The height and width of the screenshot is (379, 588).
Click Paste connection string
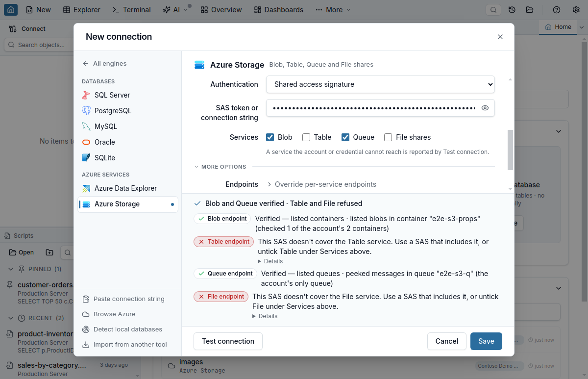coord(123,299)
